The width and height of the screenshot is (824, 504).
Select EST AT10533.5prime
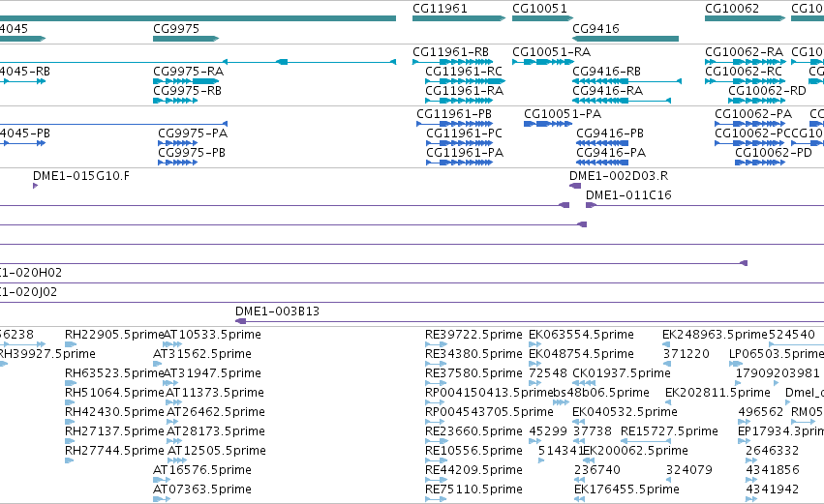click(173, 344)
